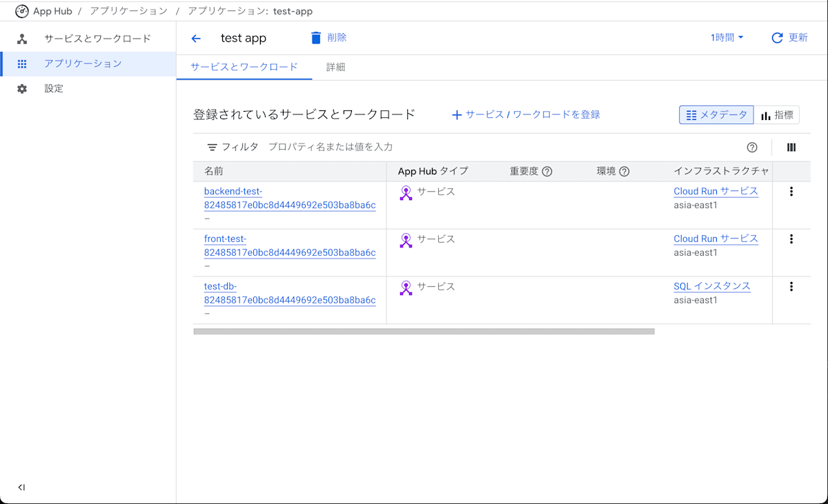Click the インフラストラクチャ column header

(x=721, y=171)
